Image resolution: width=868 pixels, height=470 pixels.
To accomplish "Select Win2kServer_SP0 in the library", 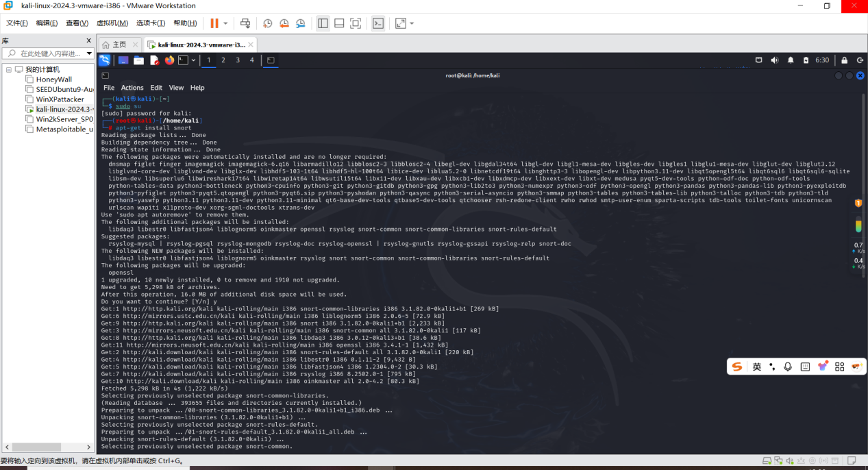I will (60, 119).
